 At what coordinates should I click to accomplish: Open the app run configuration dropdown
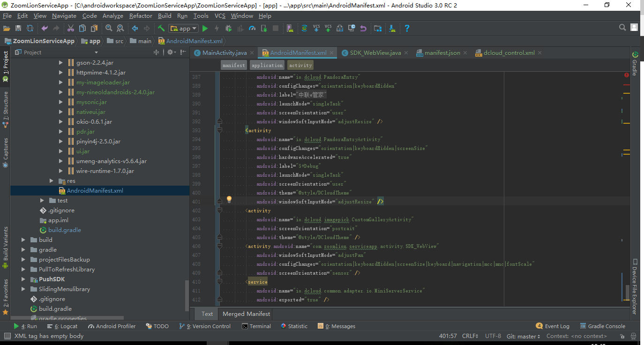pos(184,29)
